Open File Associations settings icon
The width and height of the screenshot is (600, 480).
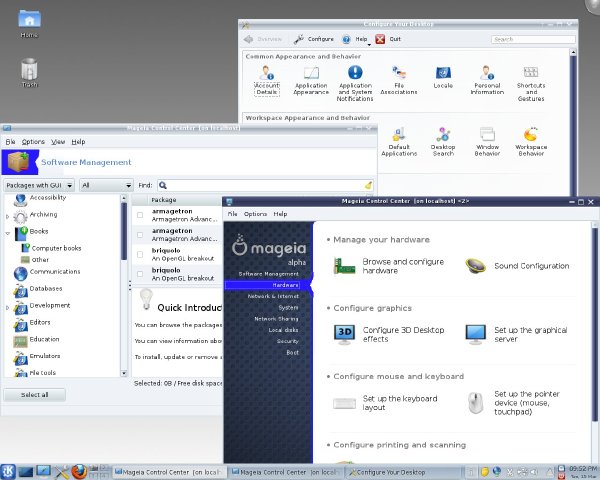coord(399,80)
